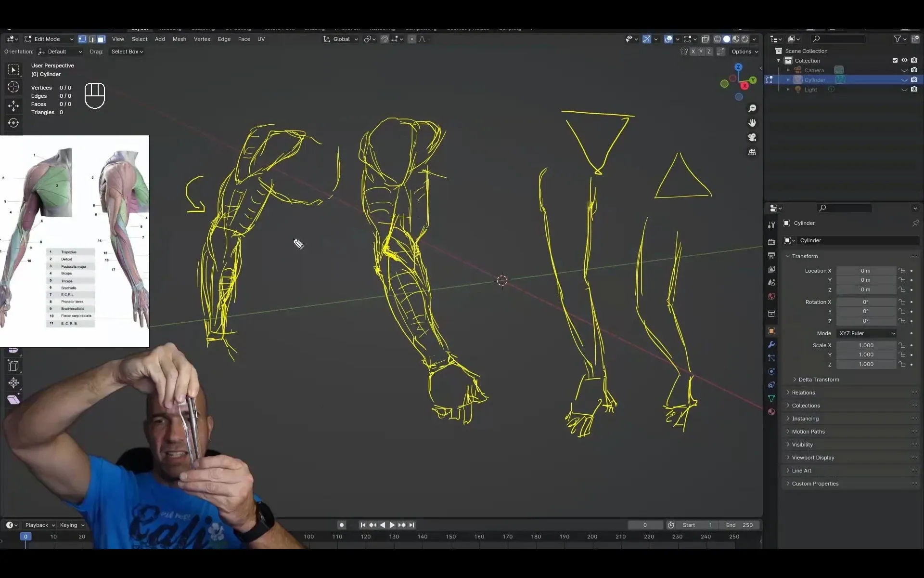This screenshot has height=578, width=924.
Task: Toggle snapping with the magnet icon
Action: click(x=385, y=39)
